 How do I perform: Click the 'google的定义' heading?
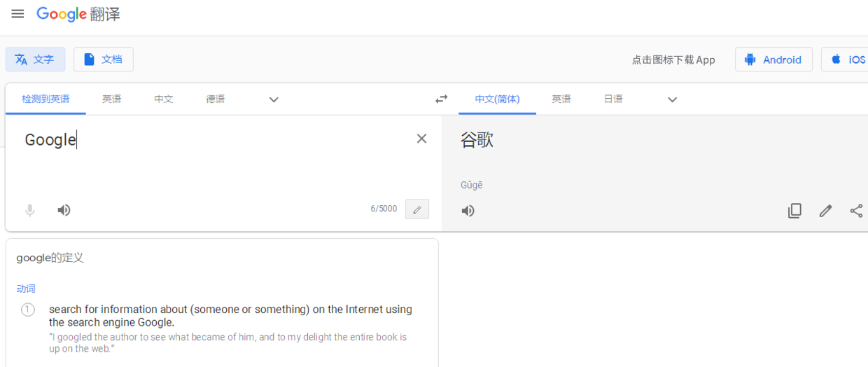[x=50, y=258]
